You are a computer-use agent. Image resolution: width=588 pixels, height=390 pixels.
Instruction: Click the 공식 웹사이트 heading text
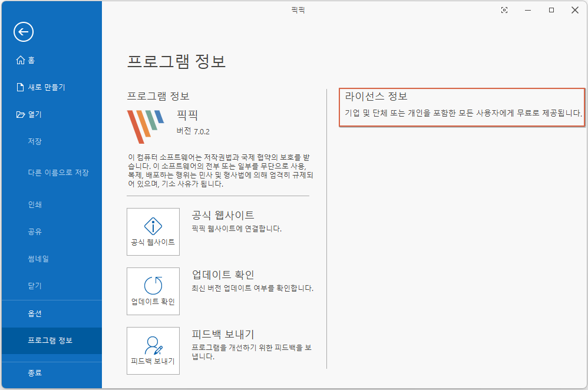pos(223,215)
